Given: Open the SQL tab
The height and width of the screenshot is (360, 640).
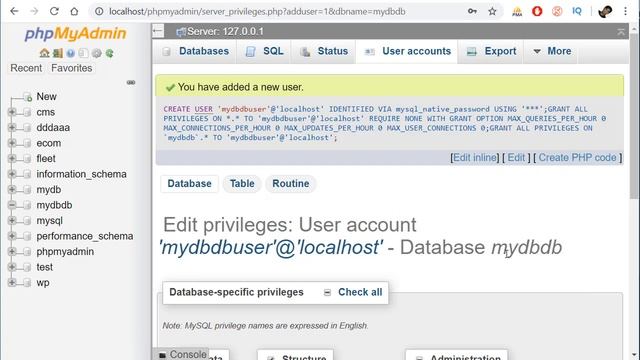Looking at the screenshot, I should coord(264,51).
